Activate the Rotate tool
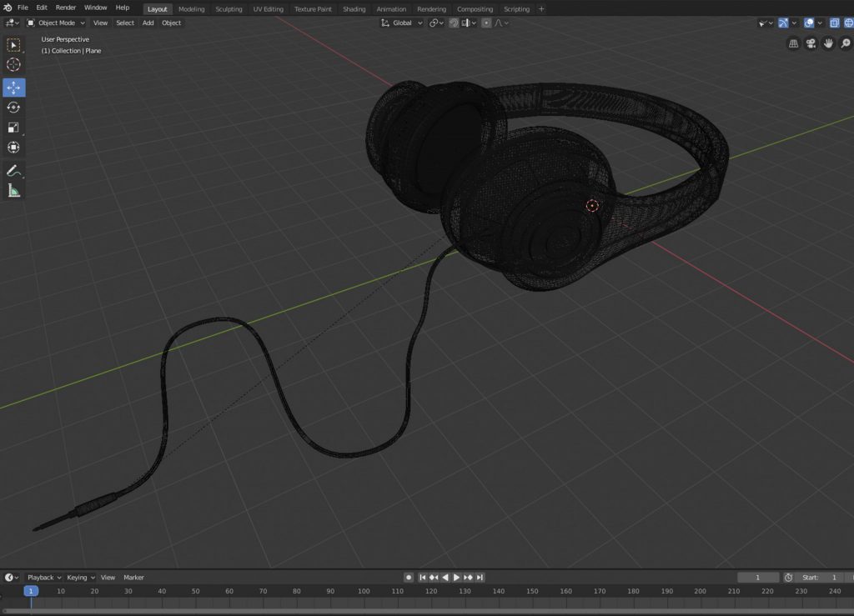The width and height of the screenshot is (854, 616). click(x=13, y=108)
